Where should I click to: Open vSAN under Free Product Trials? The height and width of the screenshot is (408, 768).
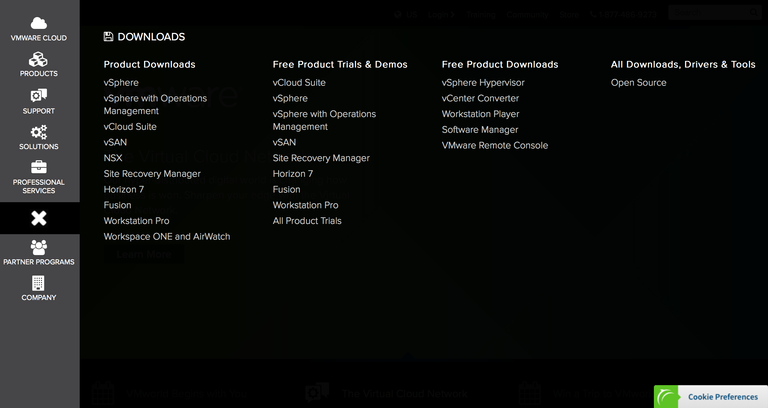tap(284, 142)
